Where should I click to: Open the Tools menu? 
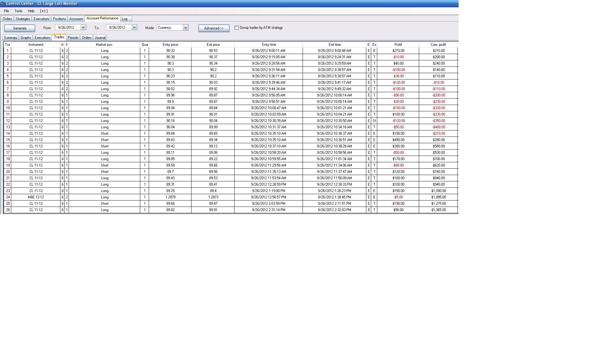point(19,11)
